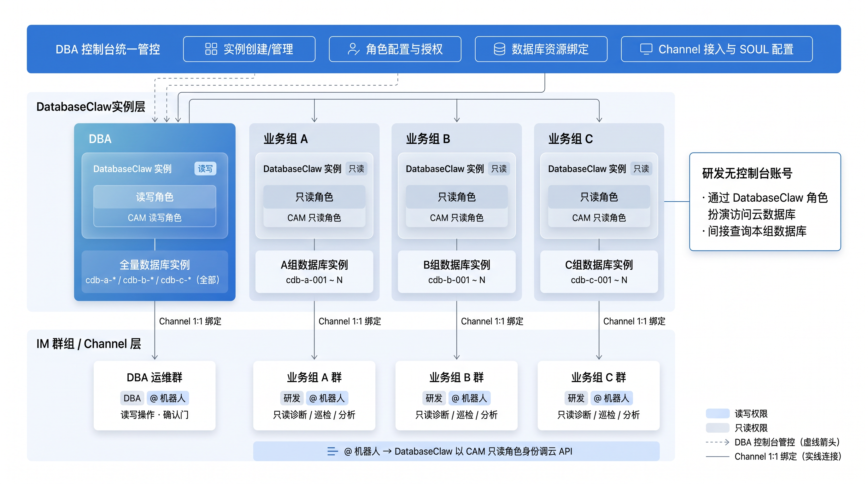Image resolution: width=868 pixels, height=484 pixels.
Task: Click the 业务组 C 群 heading
Action: [x=599, y=377]
